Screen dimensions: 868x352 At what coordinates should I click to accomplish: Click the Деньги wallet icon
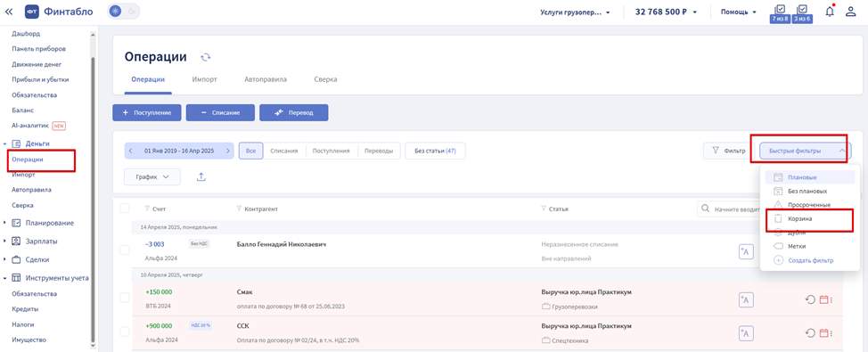[16, 143]
